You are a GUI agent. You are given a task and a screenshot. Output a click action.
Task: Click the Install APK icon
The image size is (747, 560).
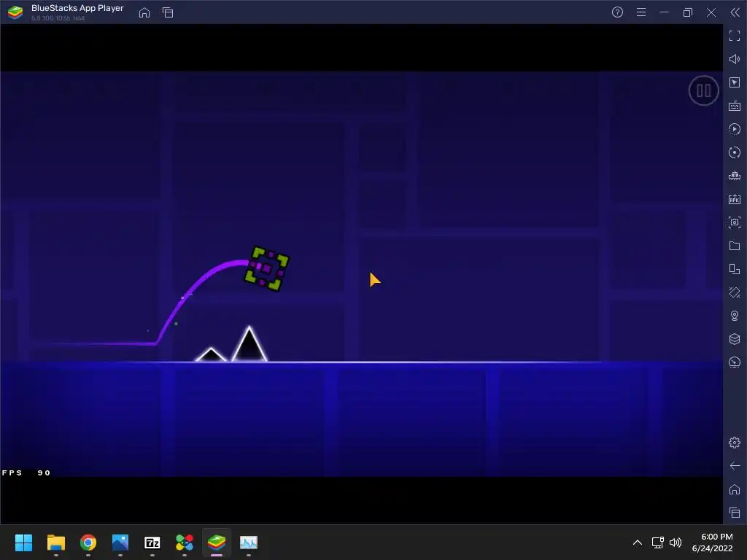[735, 199]
